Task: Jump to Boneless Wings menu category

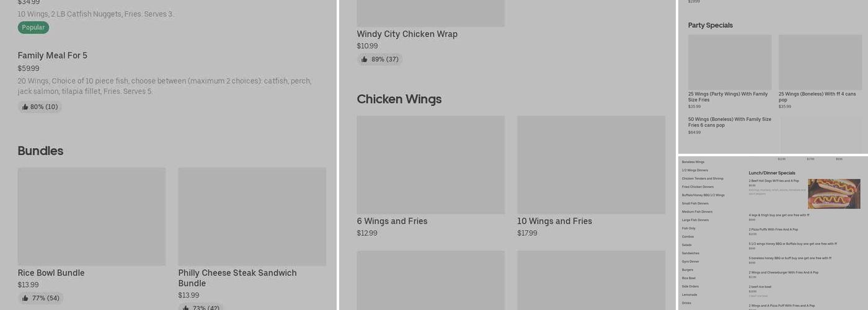Action: (x=693, y=162)
